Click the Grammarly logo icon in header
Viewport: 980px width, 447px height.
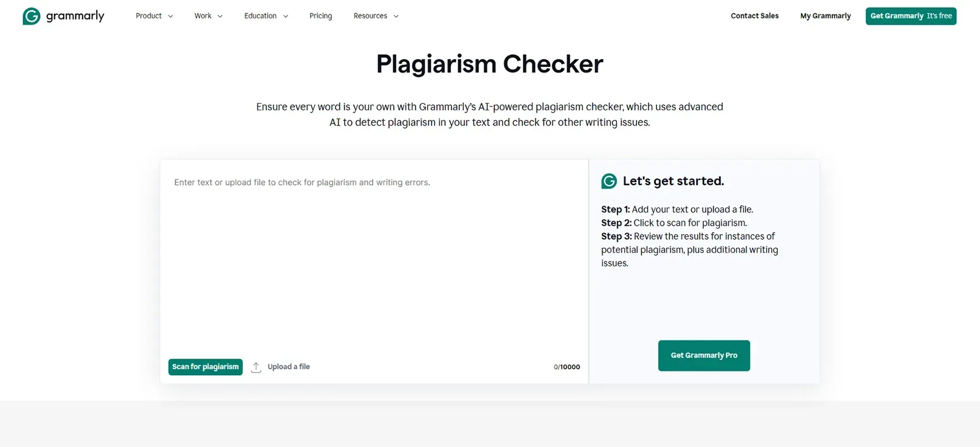[32, 16]
